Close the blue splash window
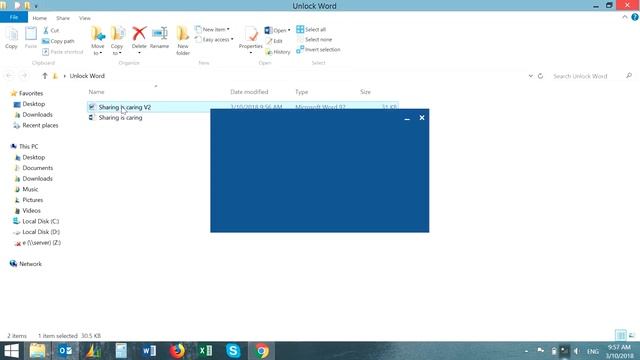 click(422, 118)
